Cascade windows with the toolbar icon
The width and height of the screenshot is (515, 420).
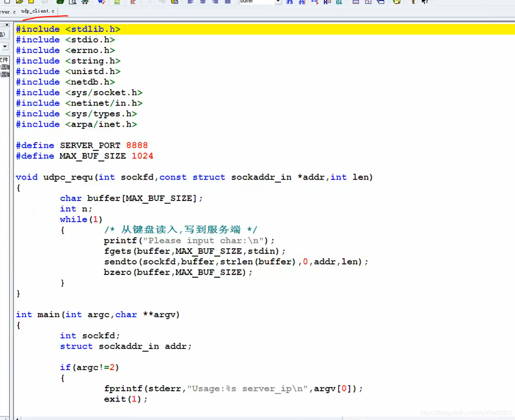[x=381, y=2]
